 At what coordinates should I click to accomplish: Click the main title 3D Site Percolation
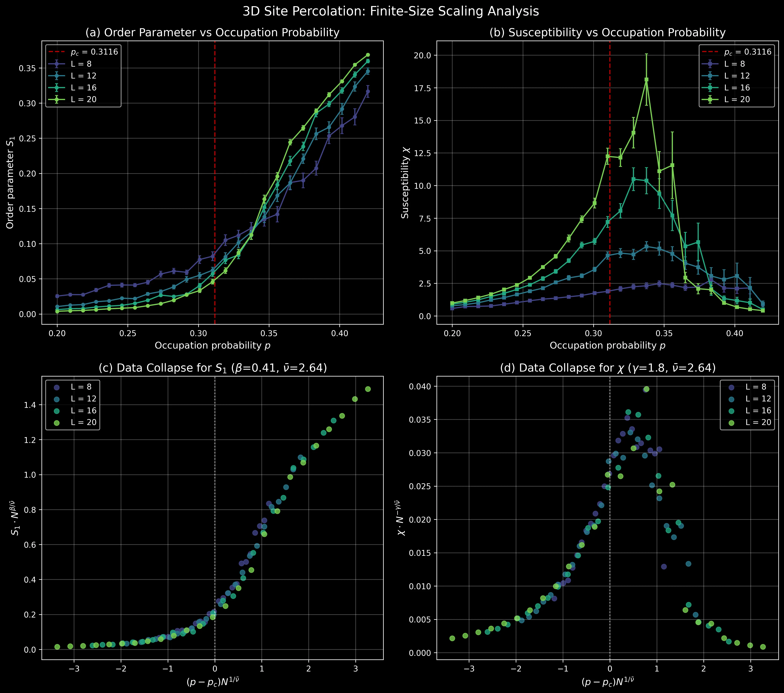(x=390, y=12)
